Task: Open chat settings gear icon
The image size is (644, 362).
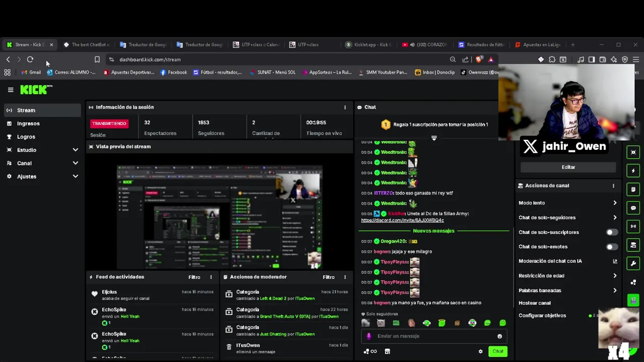Action: (480, 351)
